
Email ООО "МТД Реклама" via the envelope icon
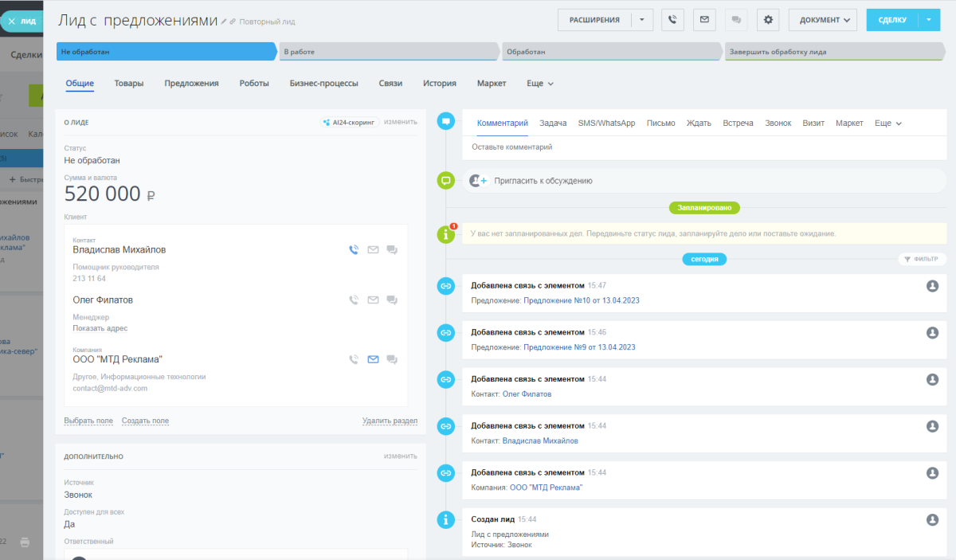[373, 358]
